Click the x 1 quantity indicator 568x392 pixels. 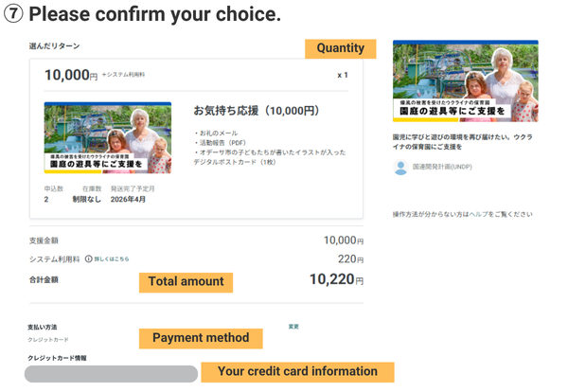click(x=342, y=75)
